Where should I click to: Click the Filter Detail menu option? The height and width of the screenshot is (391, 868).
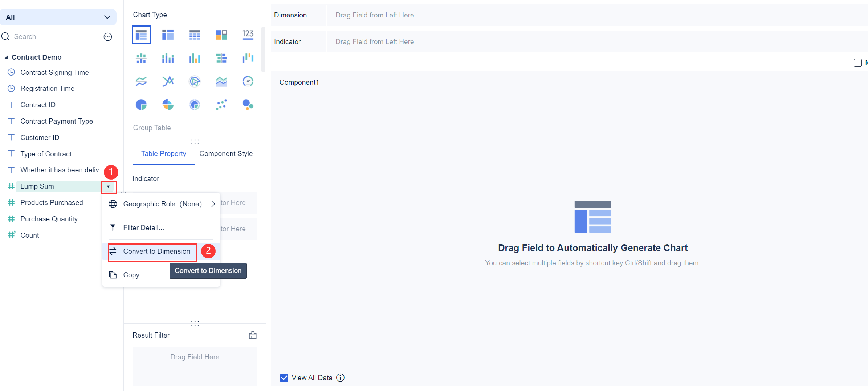[x=143, y=227]
